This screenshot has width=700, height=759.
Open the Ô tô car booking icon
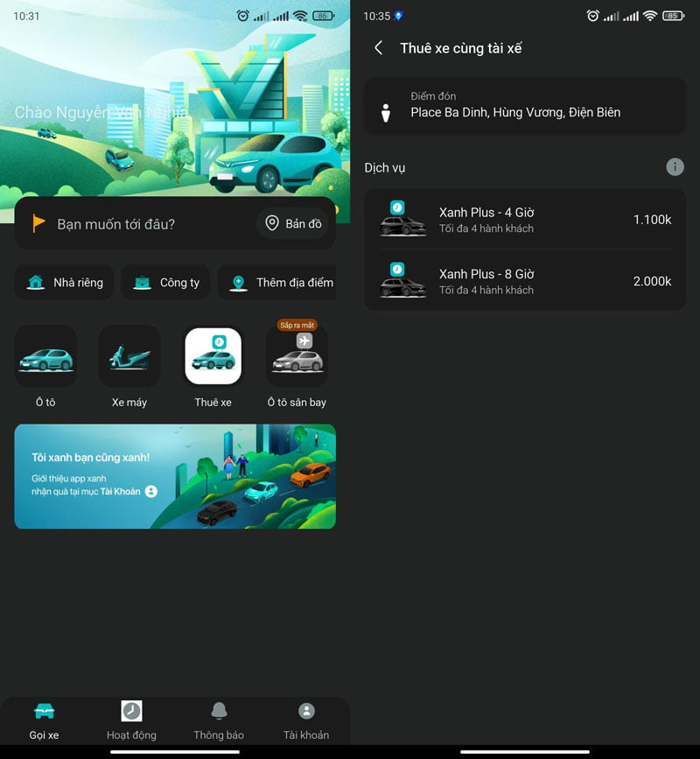pos(45,357)
